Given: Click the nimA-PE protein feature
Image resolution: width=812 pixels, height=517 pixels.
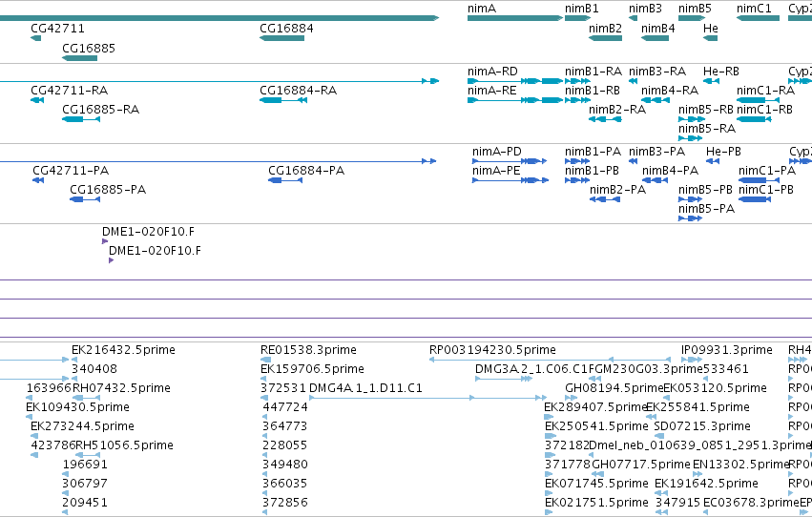Looking at the screenshot, I should [x=510, y=180].
